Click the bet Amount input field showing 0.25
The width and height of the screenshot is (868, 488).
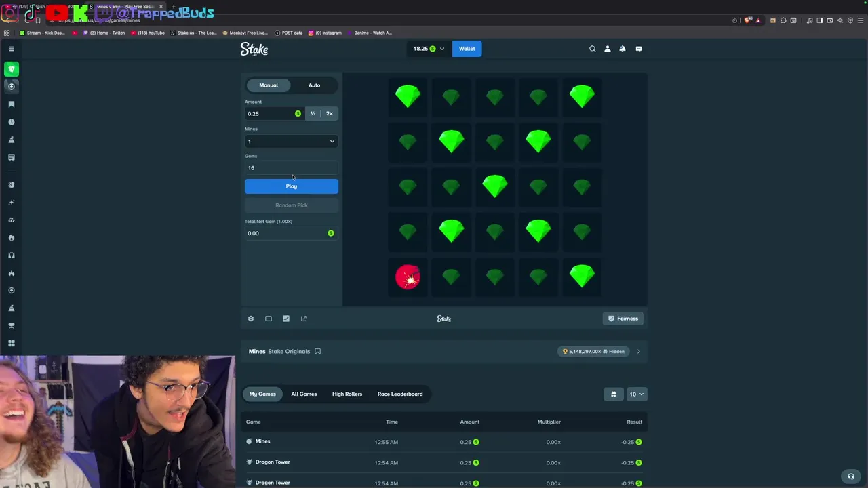(274, 113)
